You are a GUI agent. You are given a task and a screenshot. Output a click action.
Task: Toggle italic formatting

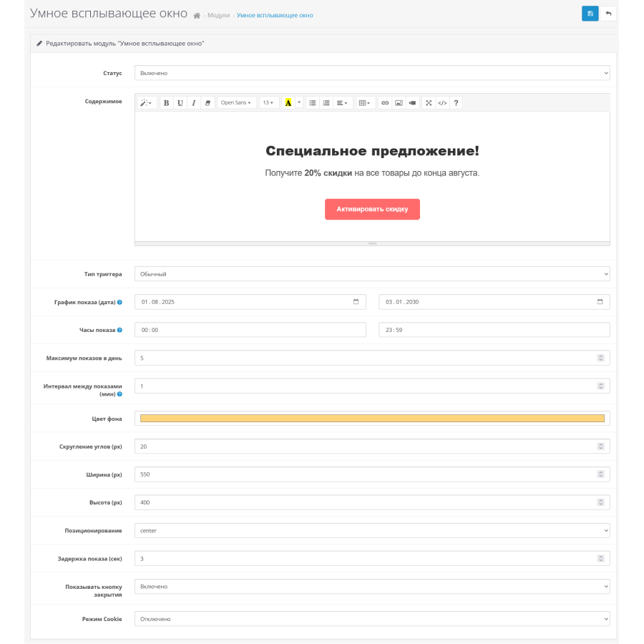pos(193,102)
